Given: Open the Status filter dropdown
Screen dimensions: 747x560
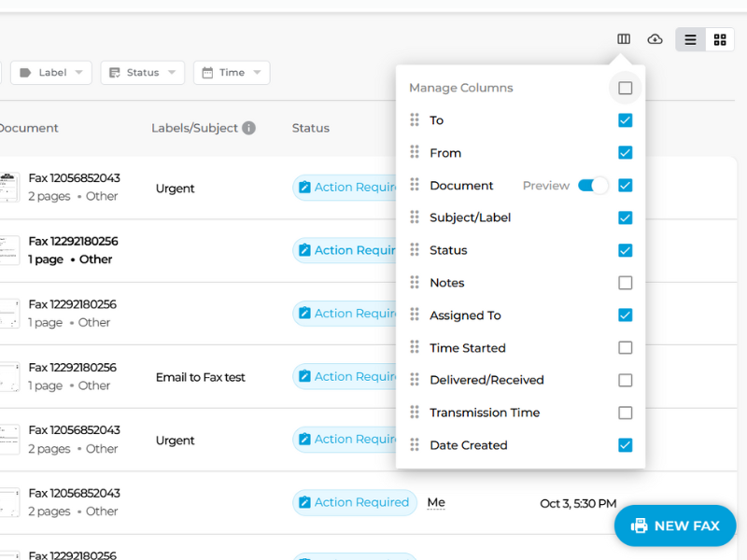Looking at the screenshot, I should (142, 72).
